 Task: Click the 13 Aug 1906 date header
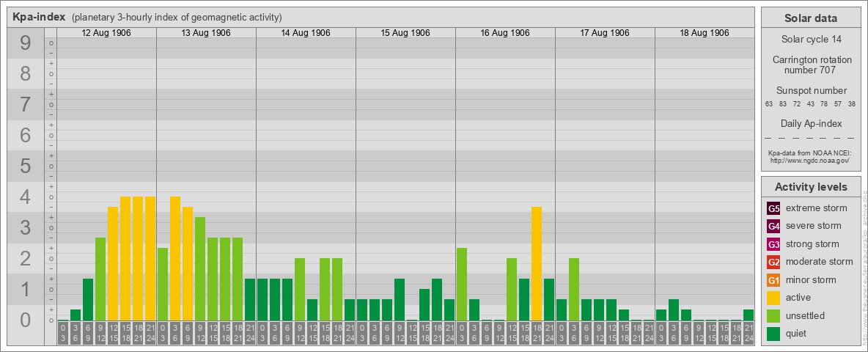(206, 33)
